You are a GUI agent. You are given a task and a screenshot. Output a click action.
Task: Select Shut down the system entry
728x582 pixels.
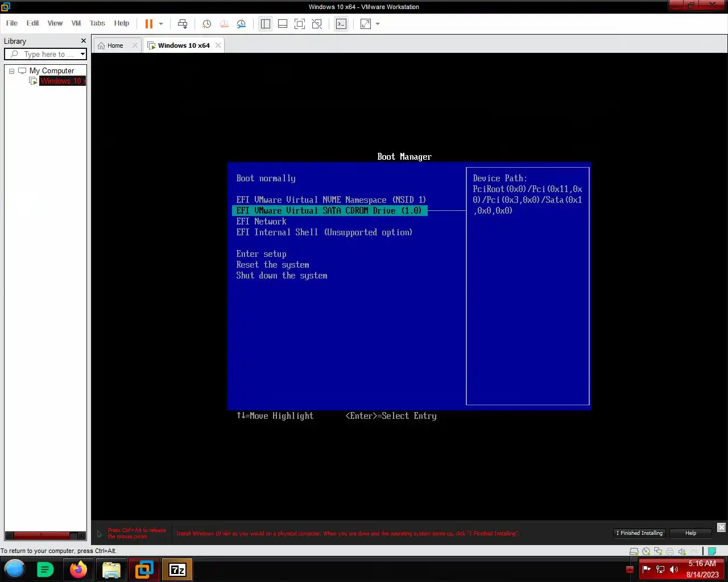[x=282, y=276]
